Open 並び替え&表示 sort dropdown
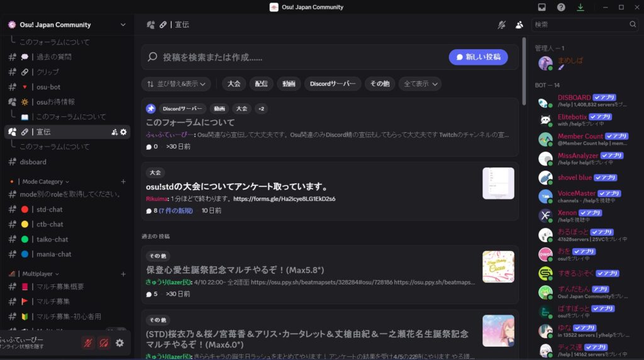Image resolution: width=644 pixels, height=360 pixels. [x=176, y=84]
